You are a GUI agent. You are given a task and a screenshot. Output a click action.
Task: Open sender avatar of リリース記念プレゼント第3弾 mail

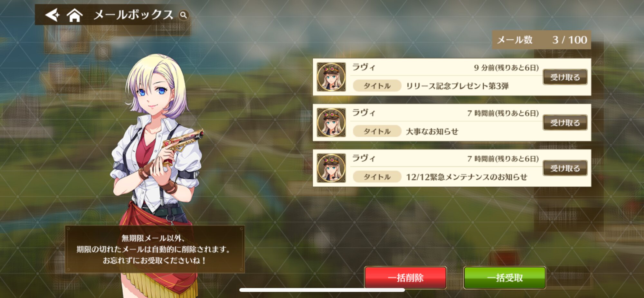coord(331,77)
